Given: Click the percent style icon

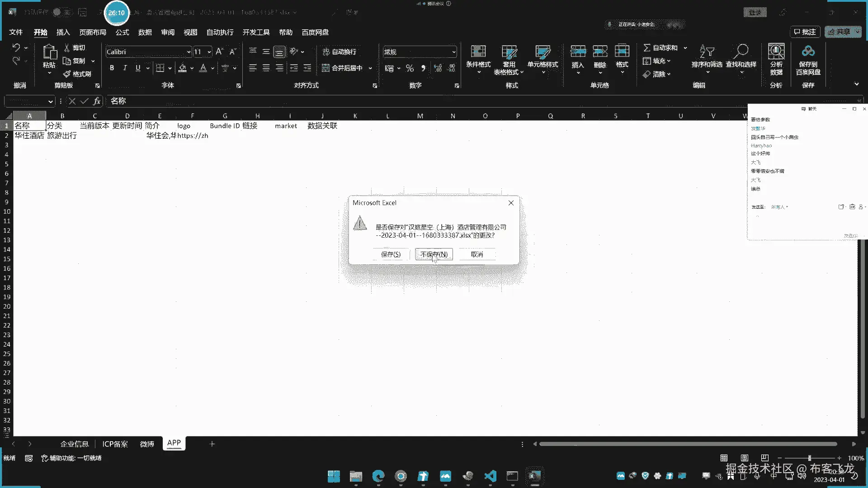Looking at the screenshot, I should [x=410, y=68].
